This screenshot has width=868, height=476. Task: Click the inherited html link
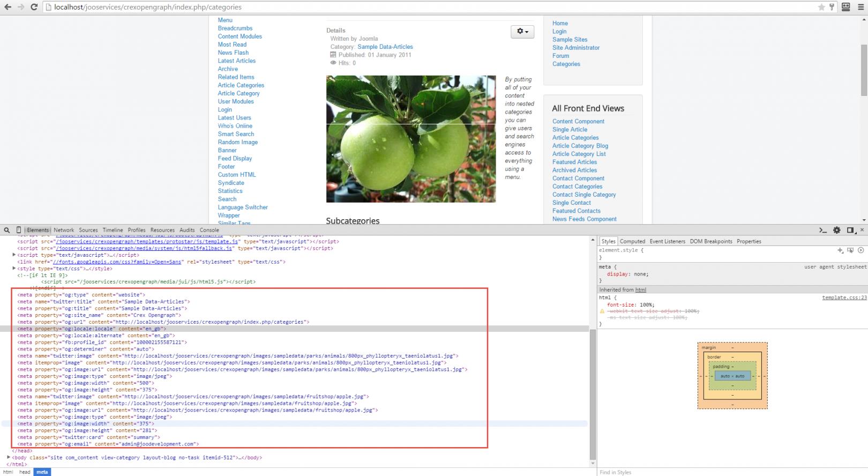(x=641, y=290)
